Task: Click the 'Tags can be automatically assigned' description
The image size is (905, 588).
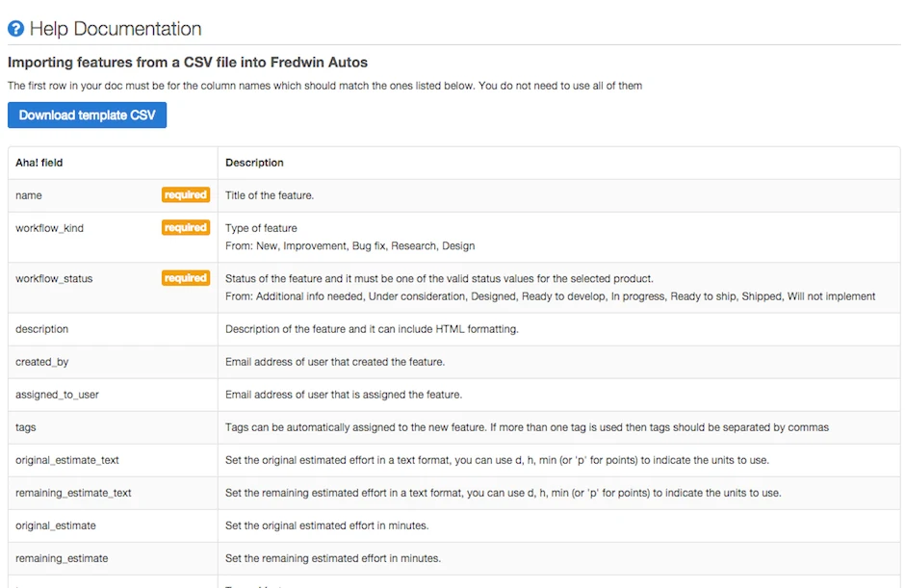Action: point(527,427)
